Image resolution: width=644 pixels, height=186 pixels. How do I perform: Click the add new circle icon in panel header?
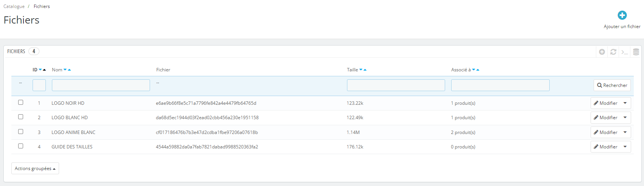pos(602,52)
